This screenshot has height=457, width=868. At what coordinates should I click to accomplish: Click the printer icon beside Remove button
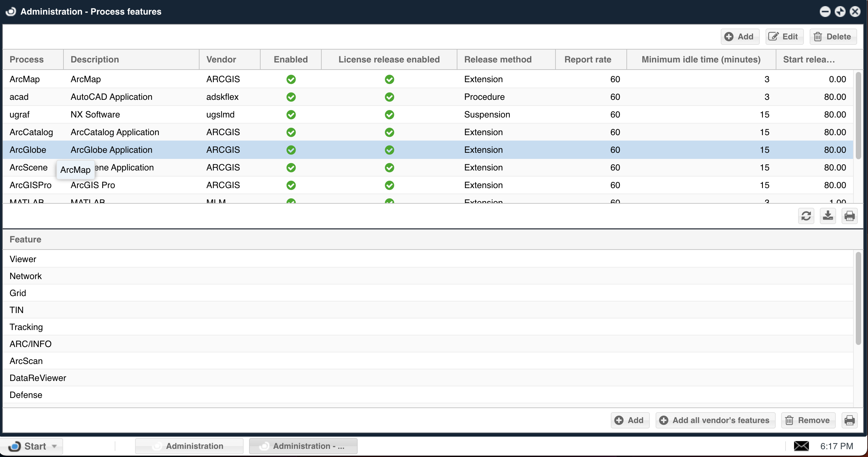849,420
